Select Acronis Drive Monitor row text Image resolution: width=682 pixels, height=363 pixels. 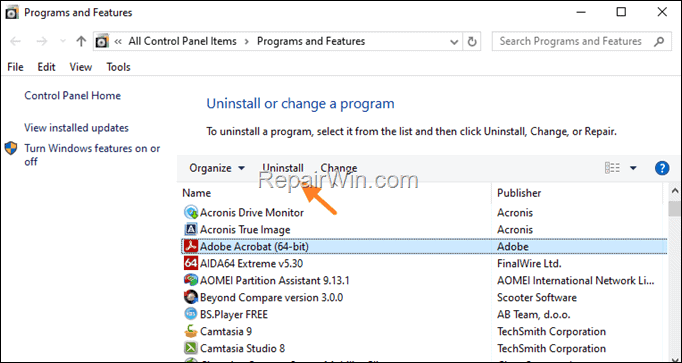(x=251, y=213)
